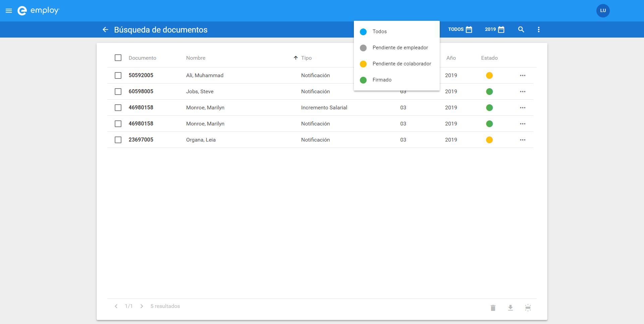Select the Firmado filter option

coord(397,80)
